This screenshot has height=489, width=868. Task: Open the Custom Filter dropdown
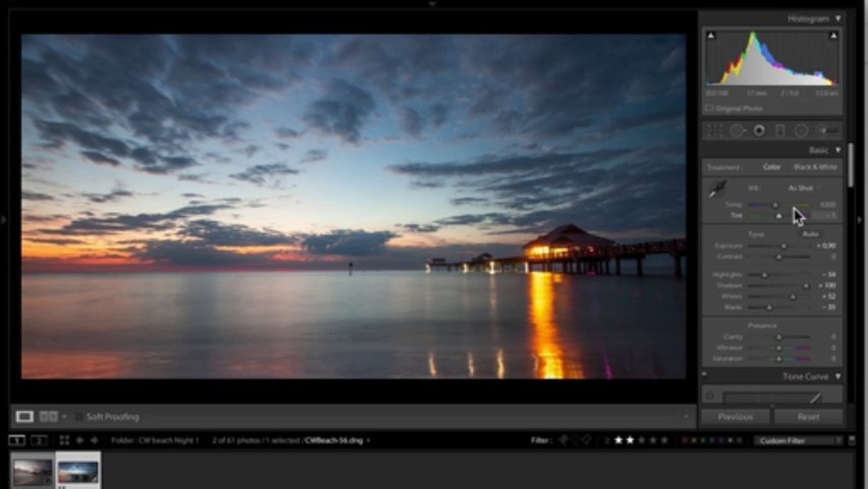798,441
